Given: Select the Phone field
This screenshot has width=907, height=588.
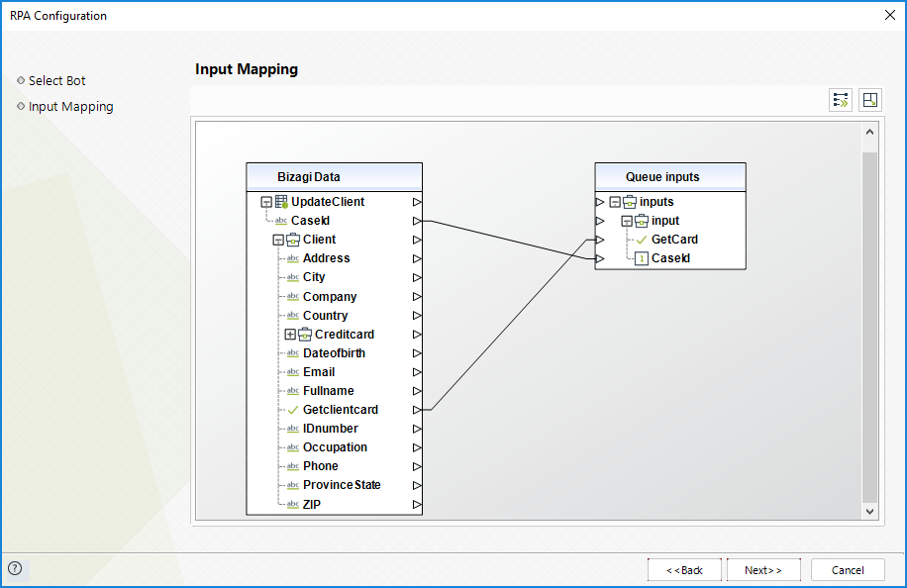Looking at the screenshot, I should pos(321,466).
